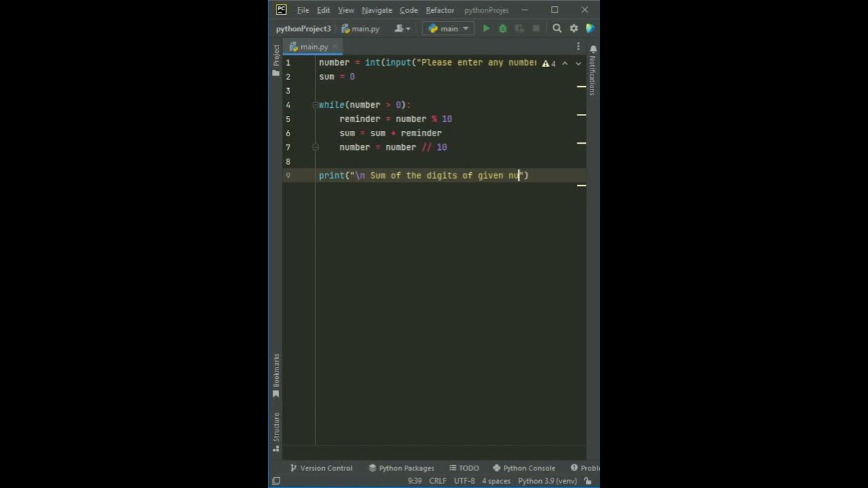The height and width of the screenshot is (488, 868).
Task: Close the main.py editor tab
Action: point(335,47)
